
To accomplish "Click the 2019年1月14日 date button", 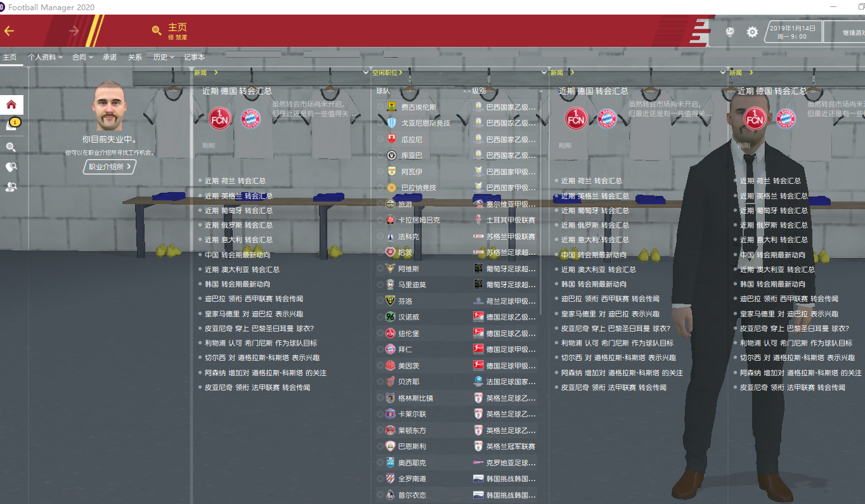I will pyautogui.click(x=792, y=32).
